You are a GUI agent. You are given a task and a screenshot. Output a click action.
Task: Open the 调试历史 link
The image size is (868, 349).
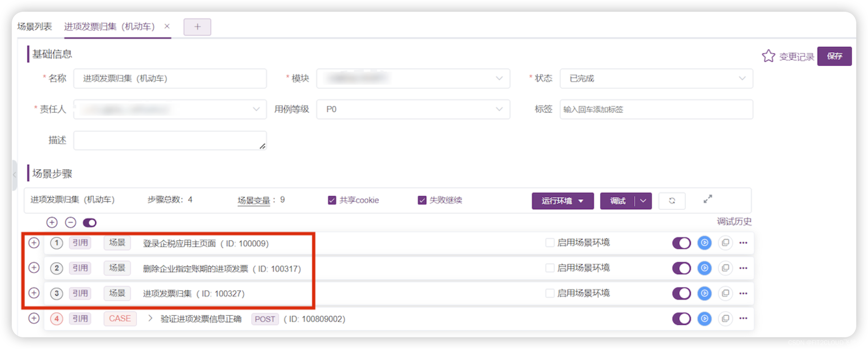(x=733, y=221)
